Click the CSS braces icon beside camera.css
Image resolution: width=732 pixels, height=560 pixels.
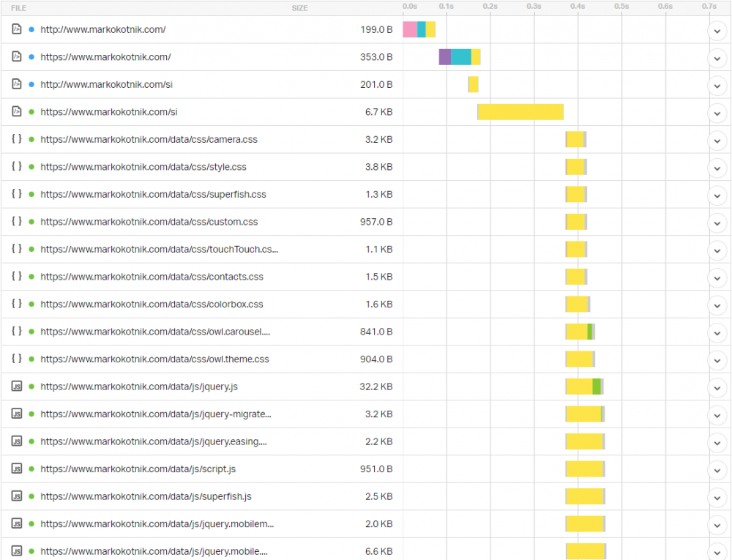tap(17, 139)
